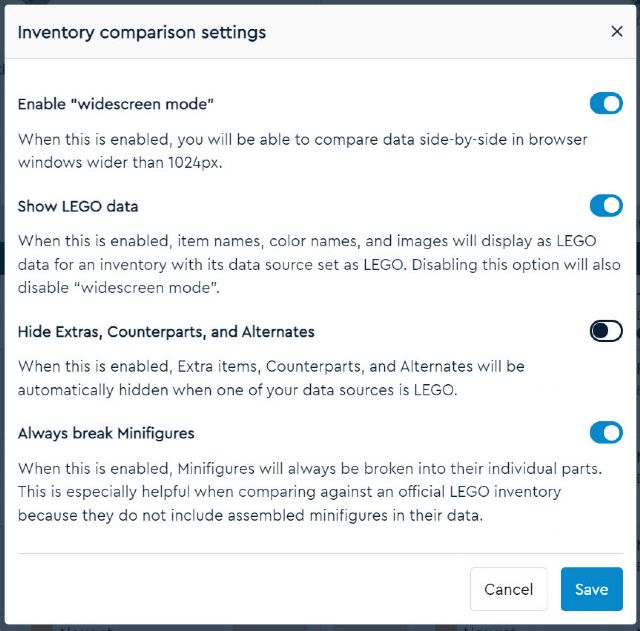Close the dialog with the X icon
The width and height of the screenshot is (640, 631).
pos(616,32)
